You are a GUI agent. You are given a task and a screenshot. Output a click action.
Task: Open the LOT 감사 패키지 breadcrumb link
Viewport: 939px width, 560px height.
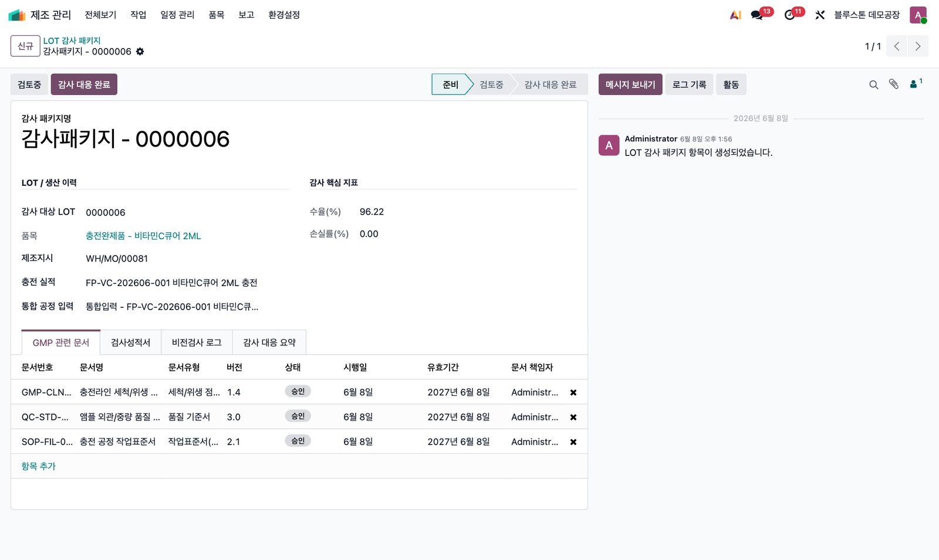tap(72, 40)
